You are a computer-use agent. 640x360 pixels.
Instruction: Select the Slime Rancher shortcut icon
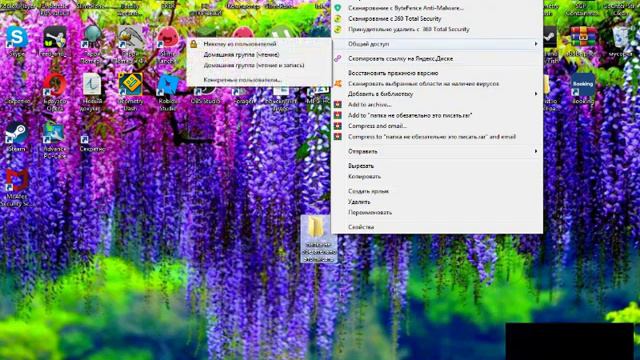[x=167, y=44]
